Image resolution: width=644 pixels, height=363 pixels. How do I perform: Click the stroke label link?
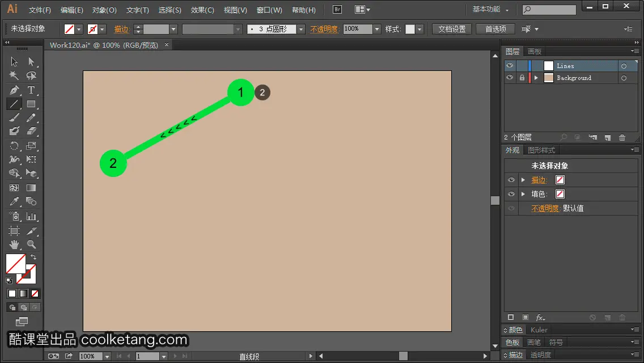121,29
